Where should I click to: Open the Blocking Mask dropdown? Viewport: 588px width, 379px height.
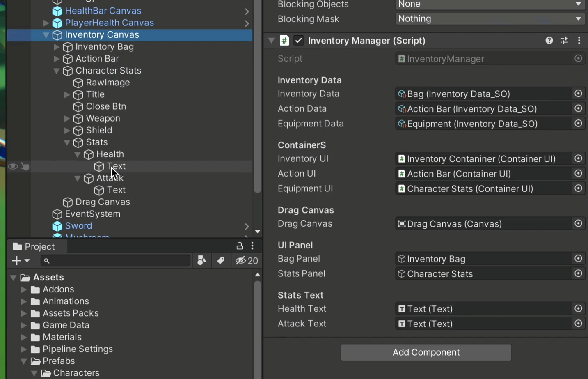coord(490,18)
